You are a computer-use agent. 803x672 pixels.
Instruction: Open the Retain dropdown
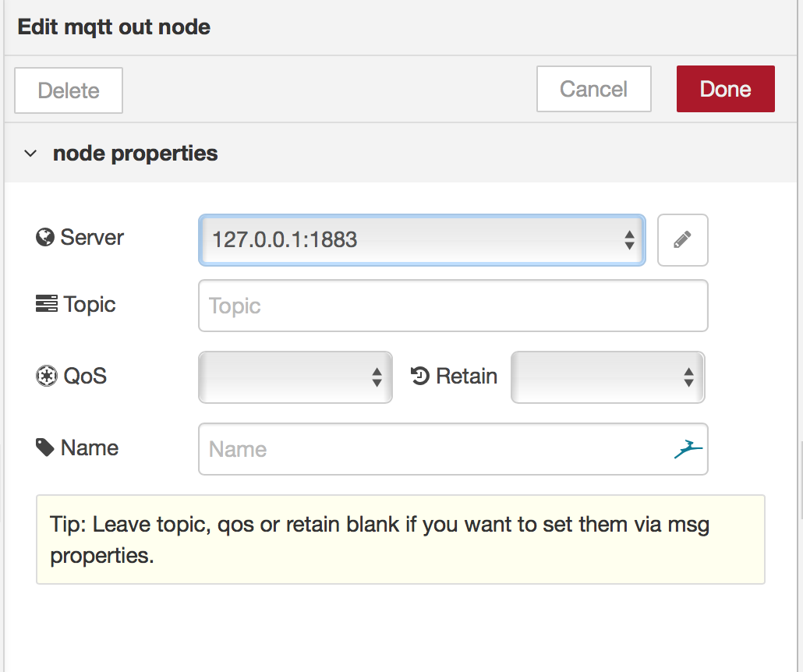(607, 377)
